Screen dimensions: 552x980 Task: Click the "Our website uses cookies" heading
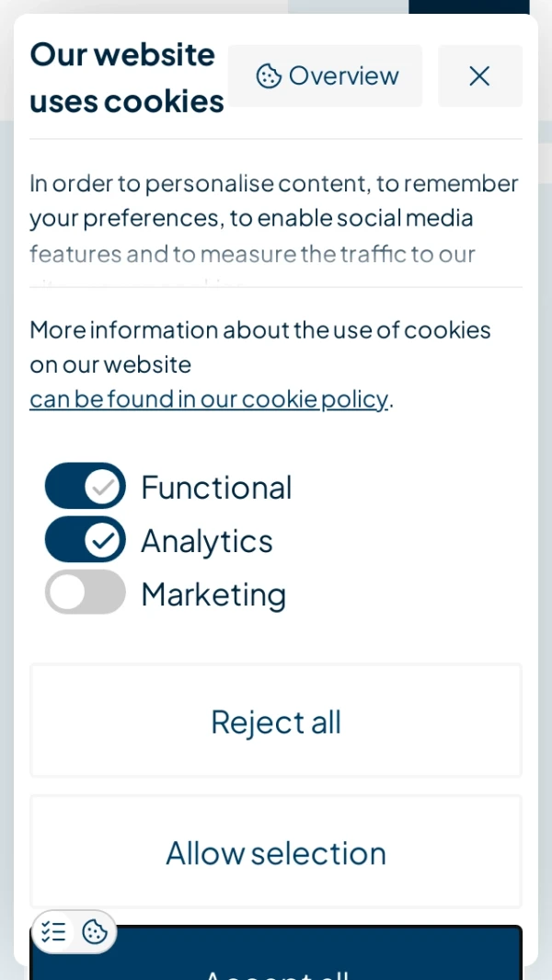click(127, 77)
